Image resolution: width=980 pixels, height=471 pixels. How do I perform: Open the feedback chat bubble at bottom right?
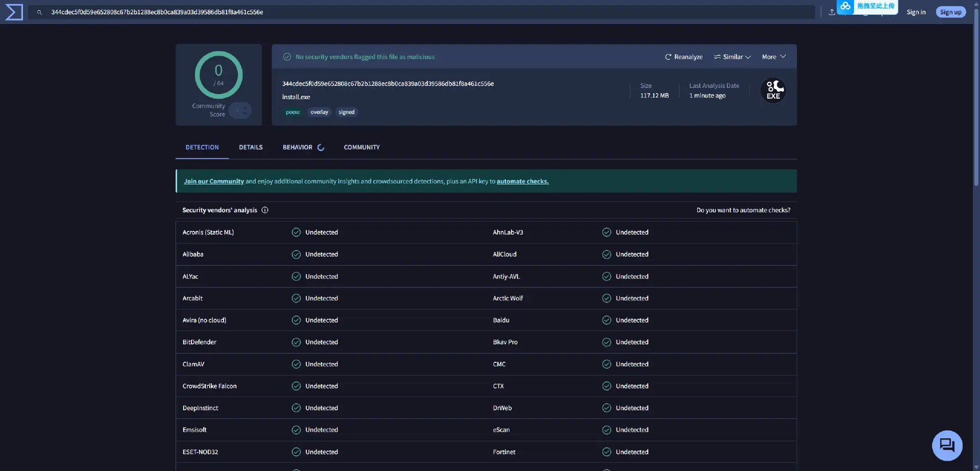coord(947,445)
